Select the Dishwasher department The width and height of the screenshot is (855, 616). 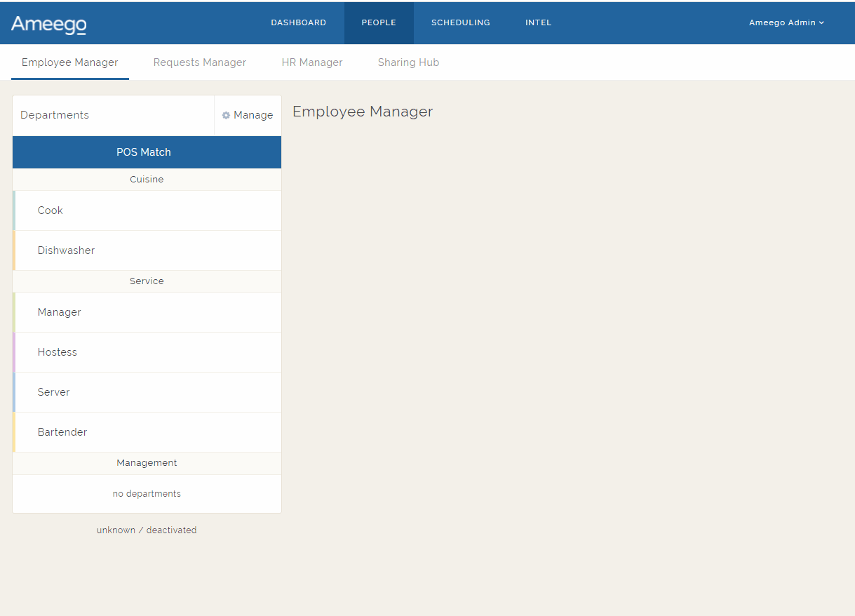coord(66,250)
